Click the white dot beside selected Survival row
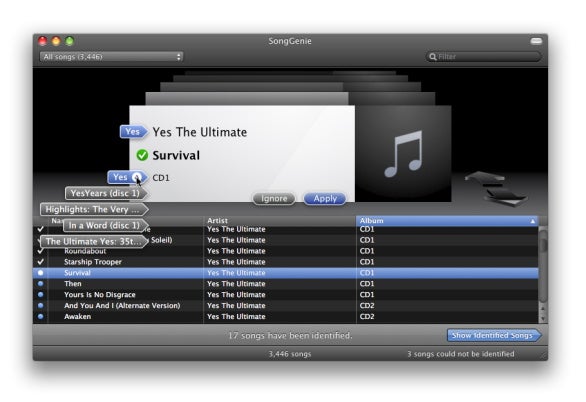The height and width of the screenshot is (402, 586). 40,273
